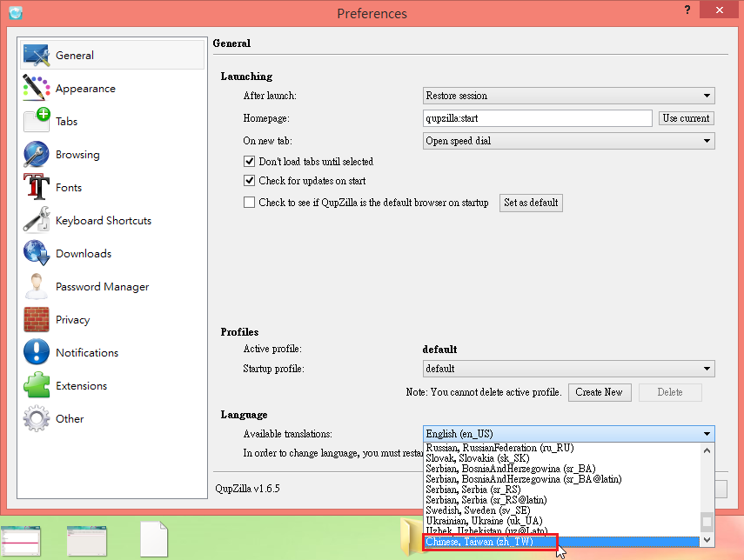The image size is (744, 560).
Task: Choose Serbian BosniaAndHerzegowina (sr_BA) without latin
Action: coord(562,469)
